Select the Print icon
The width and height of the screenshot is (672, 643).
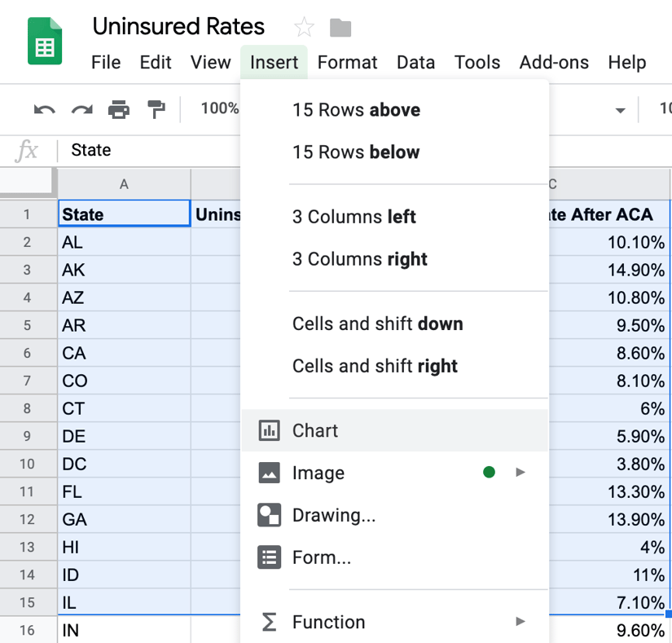point(117,109)
